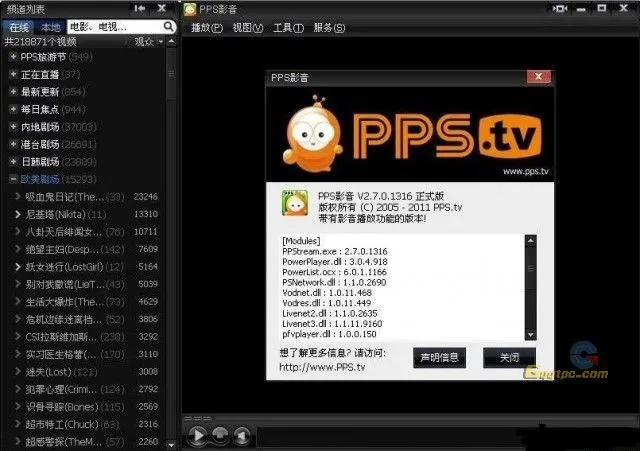Click the 声明信息 button
This screenshot has width=640, height=451.
click(x=439, y=358)
